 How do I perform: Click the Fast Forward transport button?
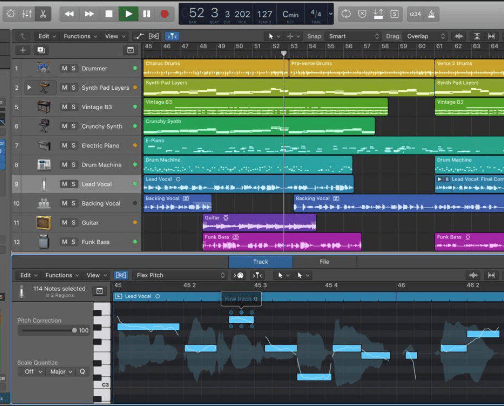click(x=89, y=14)
